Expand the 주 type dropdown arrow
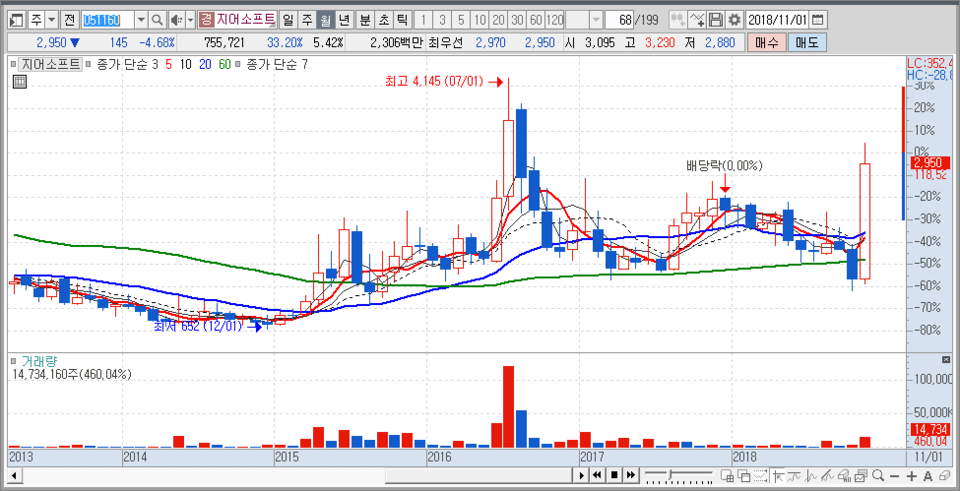960x491 pixels. click(x=51, y=20)
